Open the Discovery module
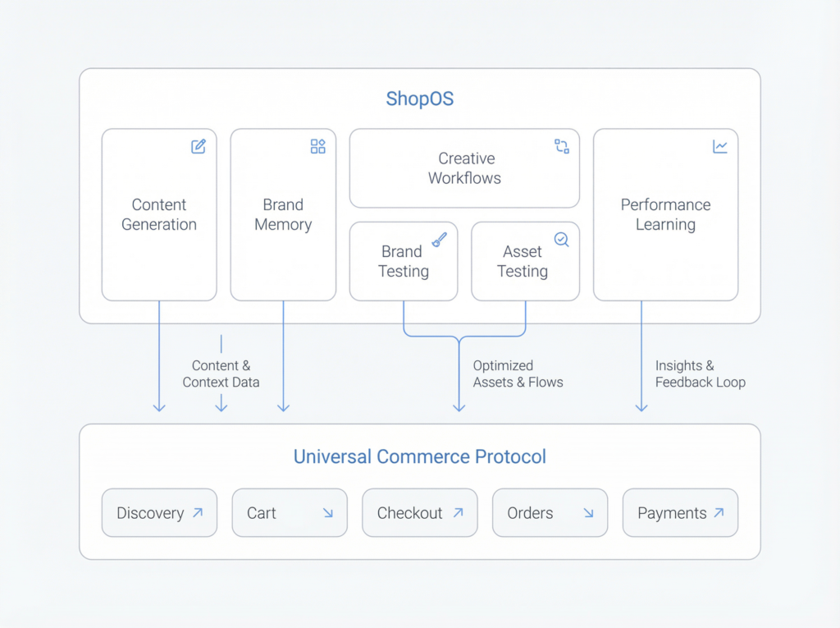 click(x=159, y=512)
